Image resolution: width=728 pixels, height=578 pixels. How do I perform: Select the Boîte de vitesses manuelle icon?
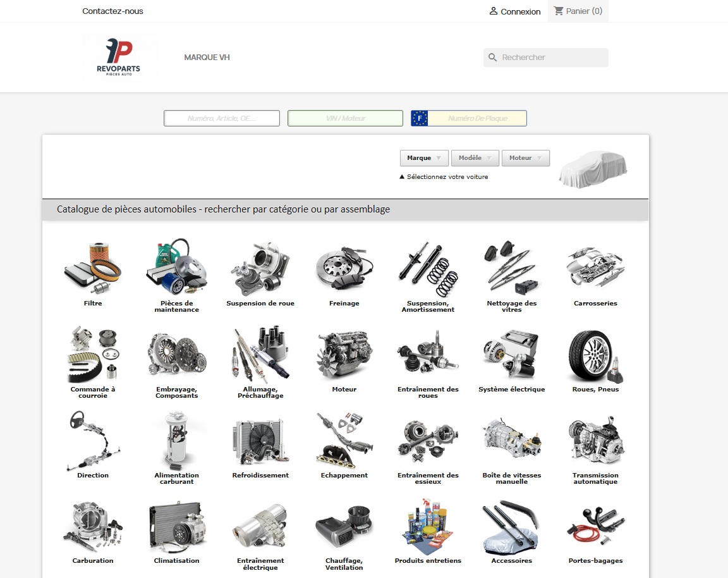point(511,440)
